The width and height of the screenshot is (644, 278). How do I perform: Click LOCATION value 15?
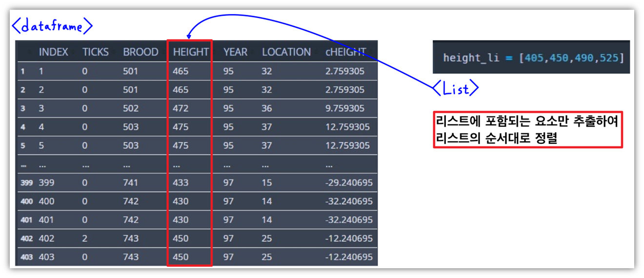tap(267, 183)
